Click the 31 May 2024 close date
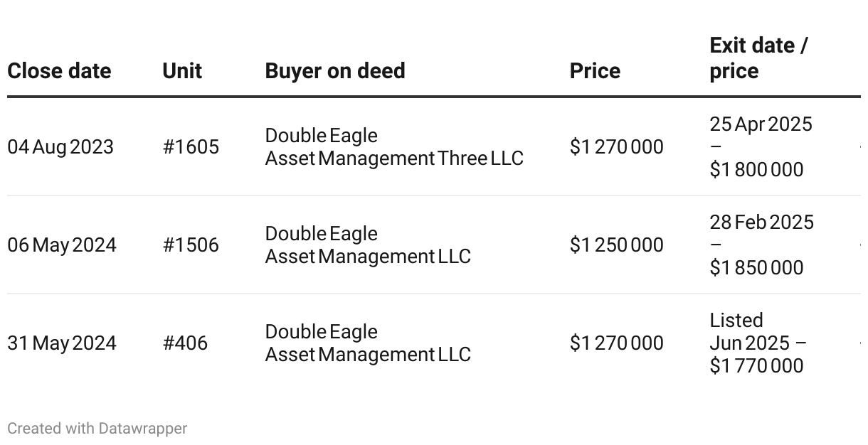Image resolution: width=868 pixels, height=445 pixels. (x=62, y=343)
